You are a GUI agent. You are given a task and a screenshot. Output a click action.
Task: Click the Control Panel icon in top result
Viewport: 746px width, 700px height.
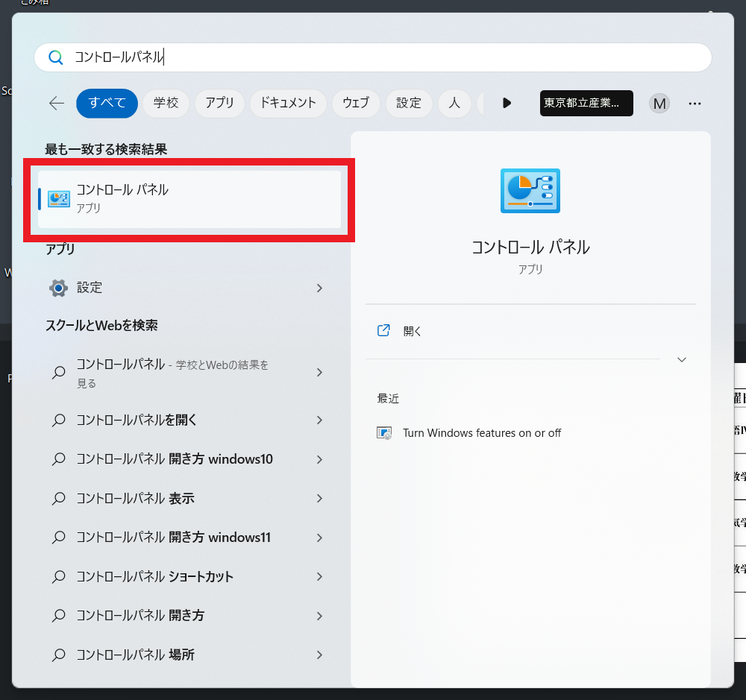click(x=58, y=195)
